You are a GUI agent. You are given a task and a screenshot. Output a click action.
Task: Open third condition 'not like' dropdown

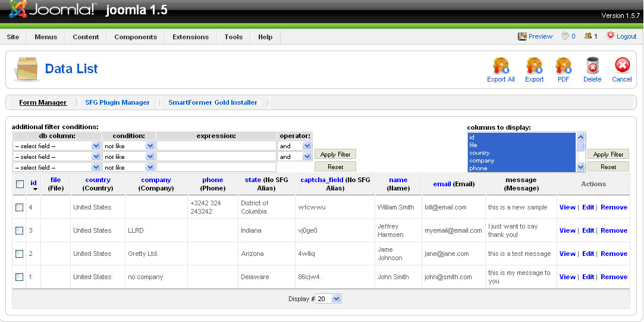tap(128, 167)
